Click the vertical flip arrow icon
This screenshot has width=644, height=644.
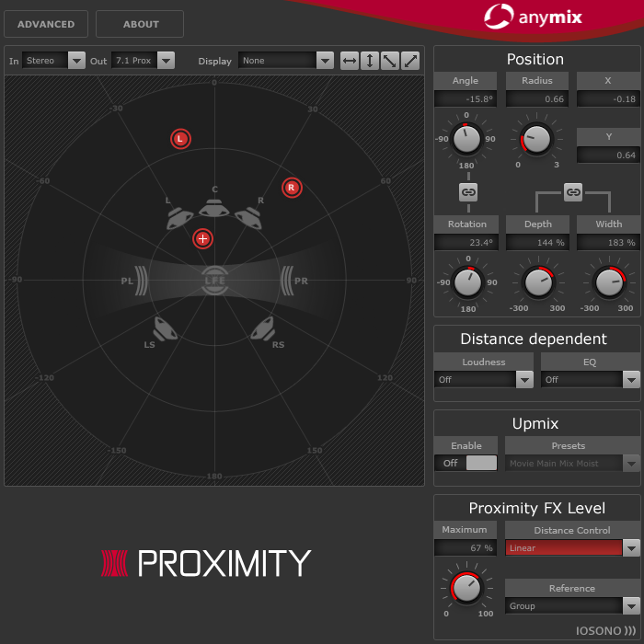point(370,61)
